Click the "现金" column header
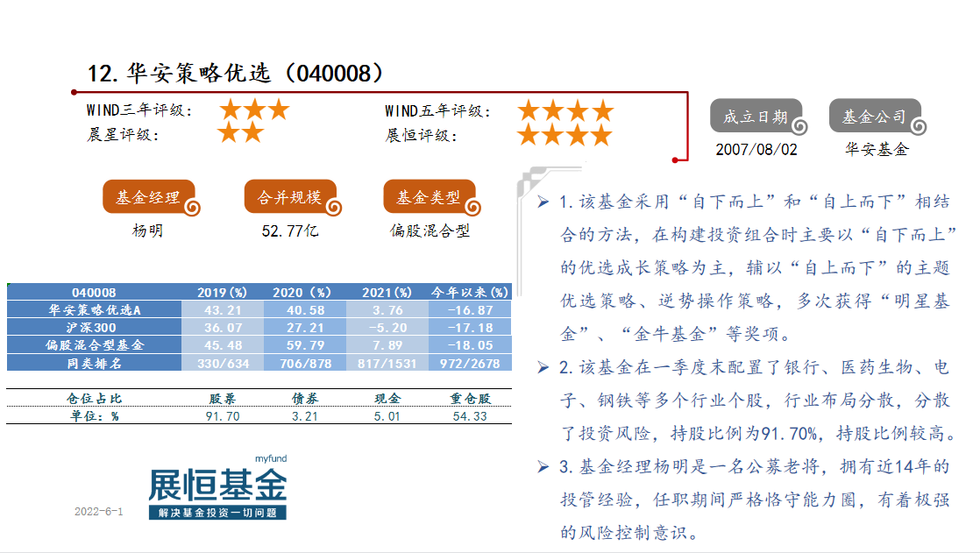Screen dimensions: 980x553 [387, 399]
